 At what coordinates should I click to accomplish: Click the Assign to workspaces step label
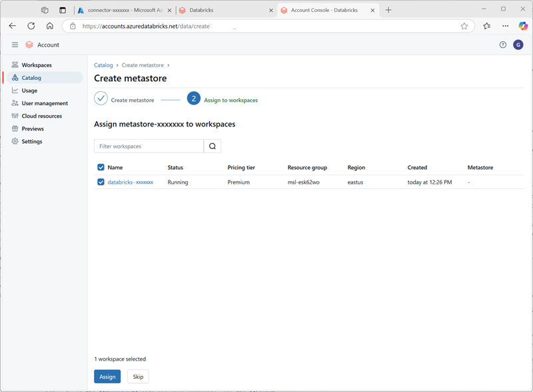231,100
